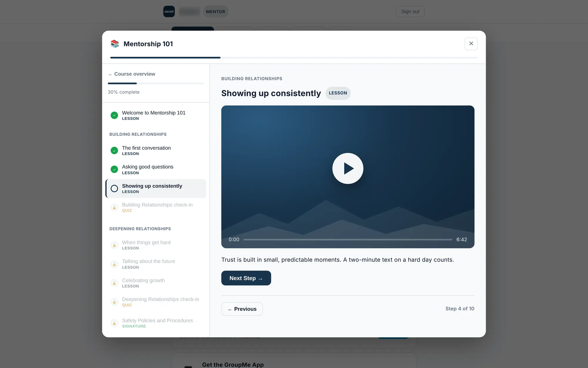Click the locked When things get hard lesson
588x368 pixels.
156,245
